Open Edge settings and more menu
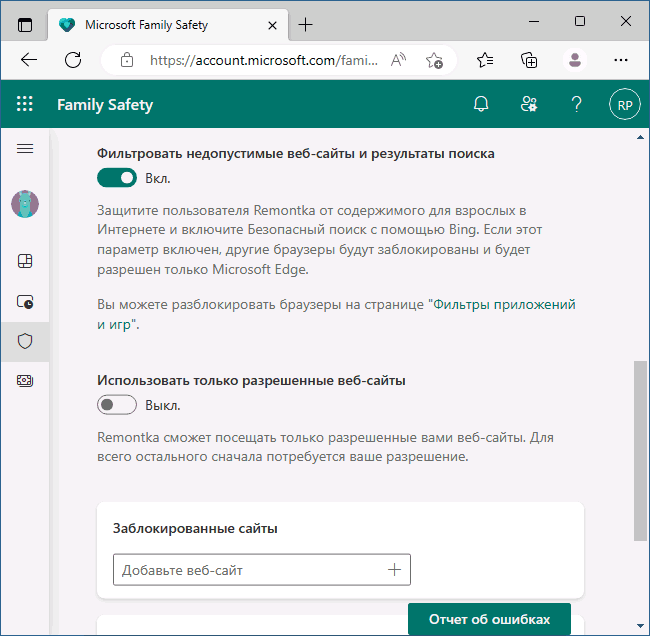This screenshot has height=636, width=650. [621, 61]
